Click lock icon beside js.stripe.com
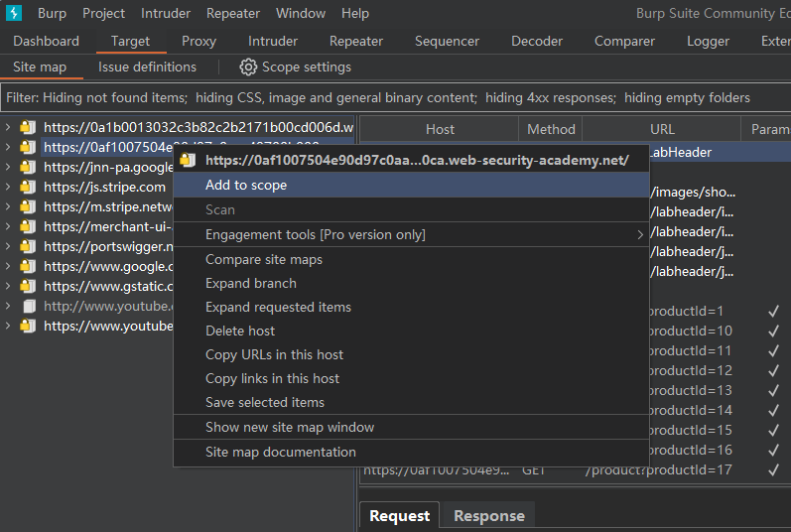 [x=28, y=187]
